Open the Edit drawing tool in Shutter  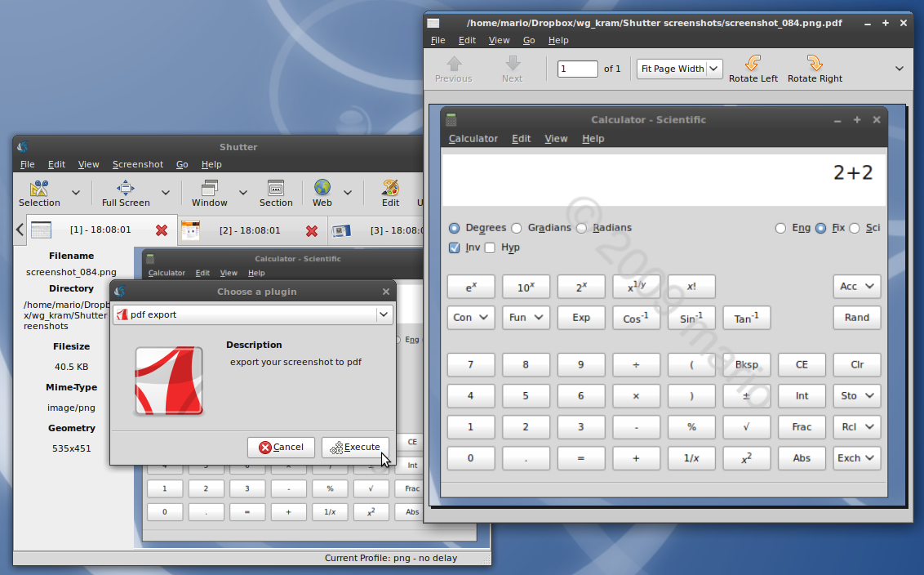pos(390,188)
